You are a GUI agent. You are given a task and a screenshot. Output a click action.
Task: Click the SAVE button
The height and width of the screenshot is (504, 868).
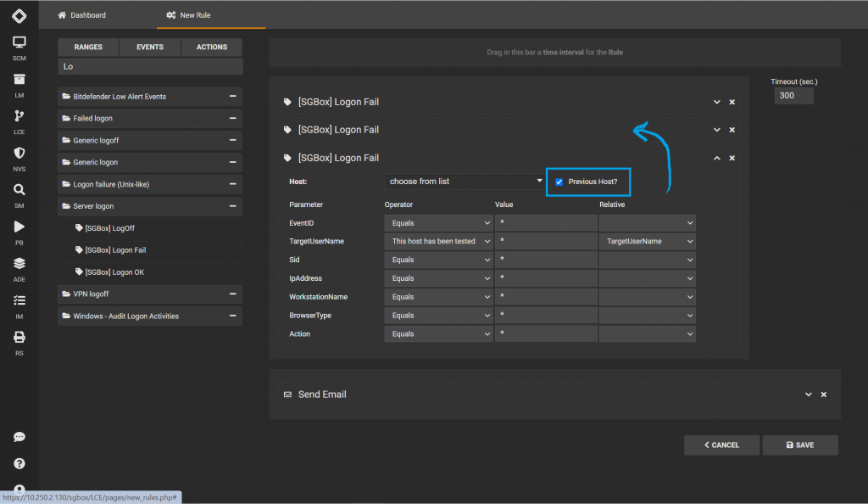(x=800, y=445)
